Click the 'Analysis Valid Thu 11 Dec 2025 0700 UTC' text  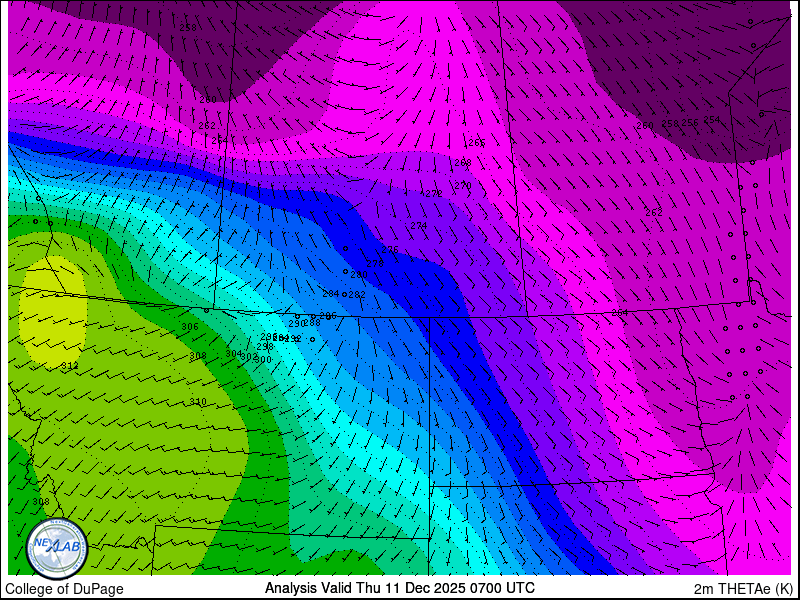[x=399, y=588]
